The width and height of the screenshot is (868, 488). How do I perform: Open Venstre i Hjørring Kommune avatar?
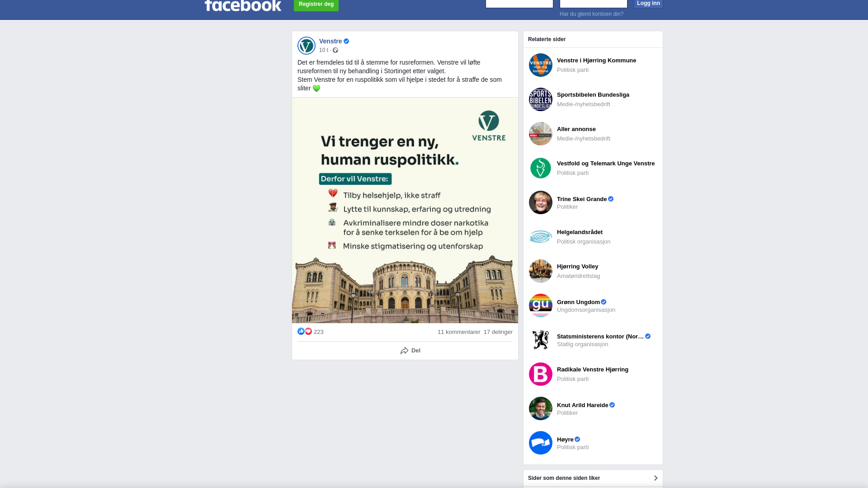coord(541,65)
